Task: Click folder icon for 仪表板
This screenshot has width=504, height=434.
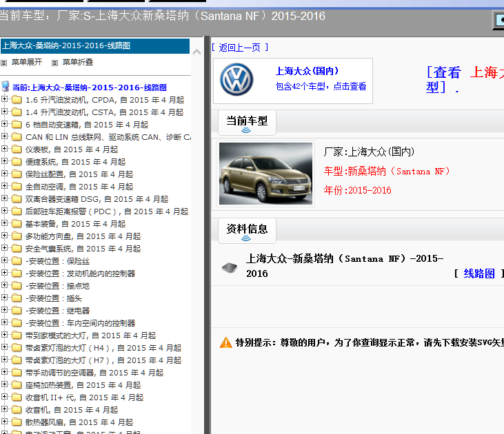Action: [x=17, y=149]
